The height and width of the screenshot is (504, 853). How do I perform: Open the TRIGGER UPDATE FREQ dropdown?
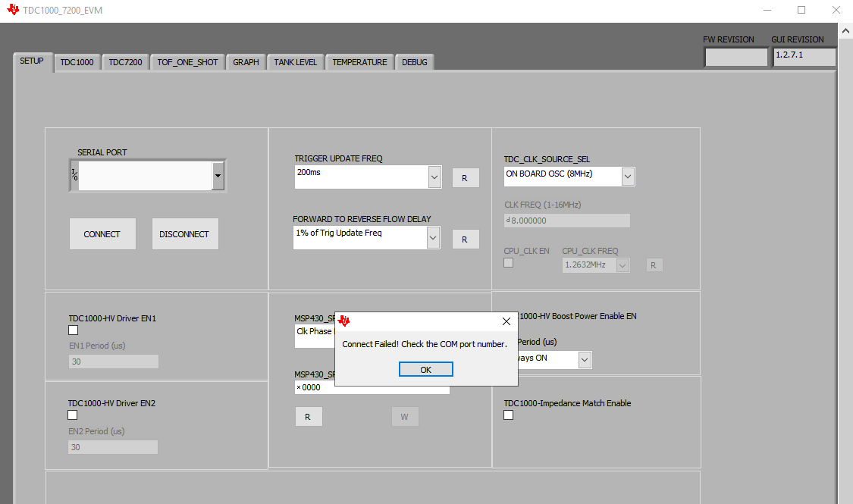(434, 177)
